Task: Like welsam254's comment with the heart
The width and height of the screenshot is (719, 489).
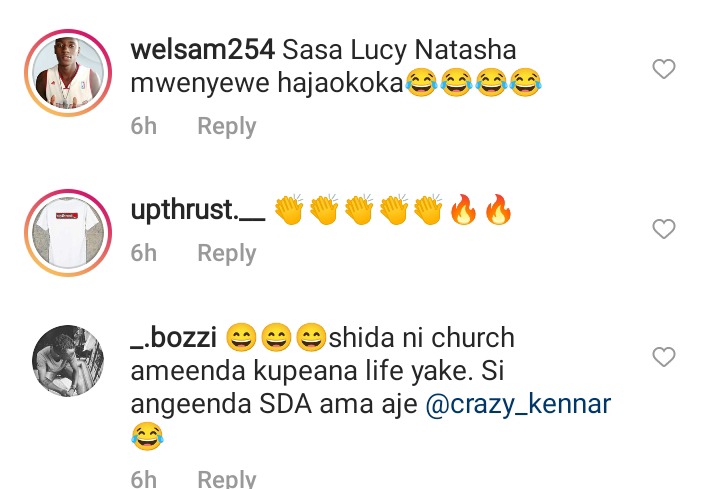Action: (x=664, y=69)
